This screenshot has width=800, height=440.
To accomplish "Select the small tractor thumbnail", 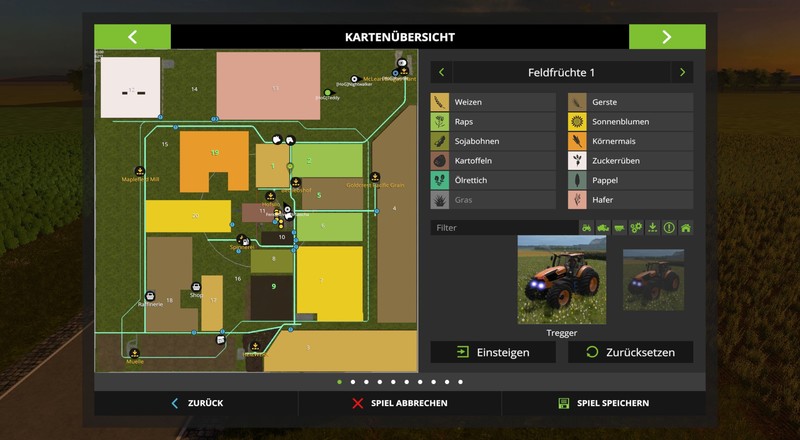I will click(653, 280).
